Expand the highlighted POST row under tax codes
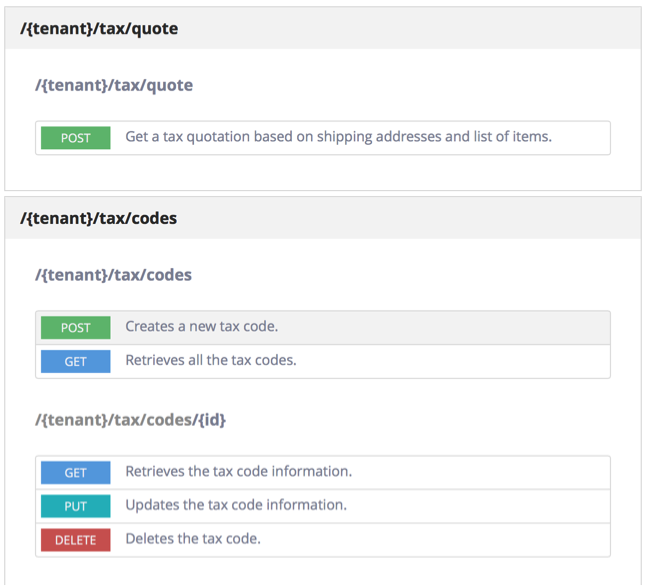Screen dimensions: 646x586 323,328
